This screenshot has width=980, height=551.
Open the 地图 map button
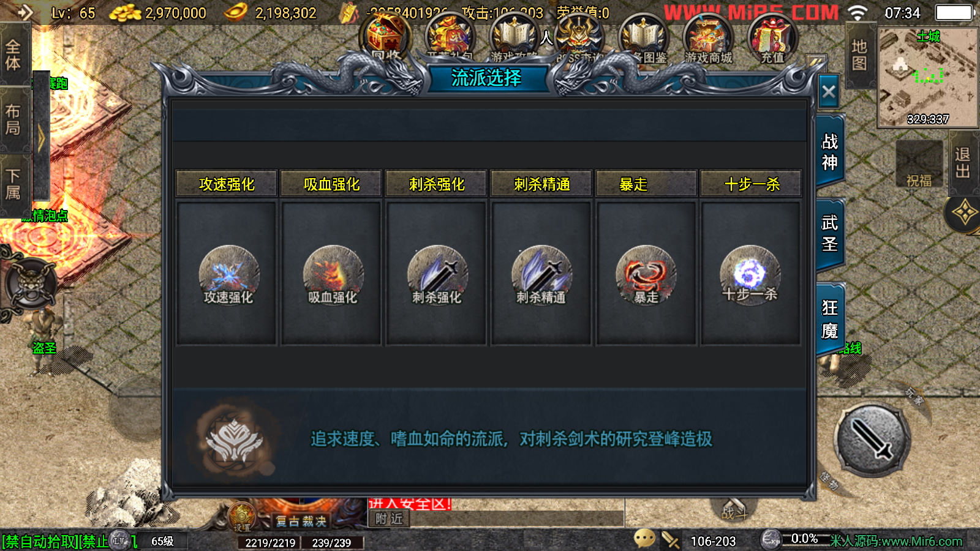tap(859, 55)
